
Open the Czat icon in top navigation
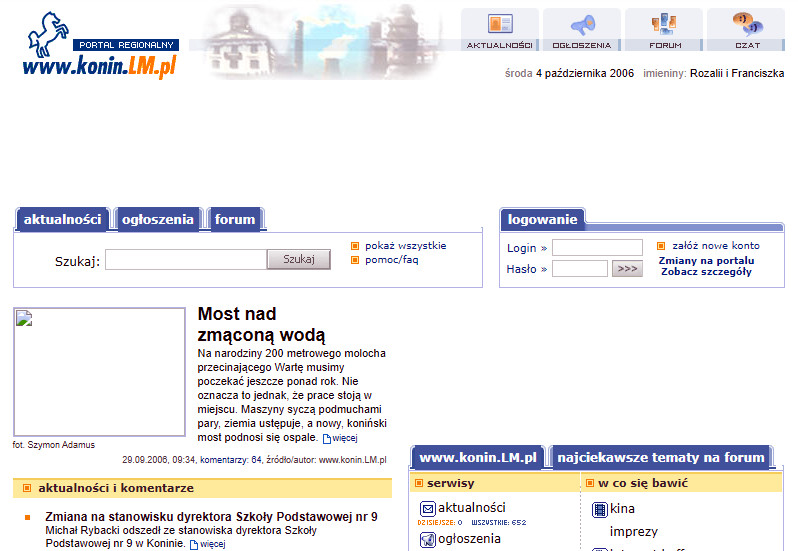(746, 25)
